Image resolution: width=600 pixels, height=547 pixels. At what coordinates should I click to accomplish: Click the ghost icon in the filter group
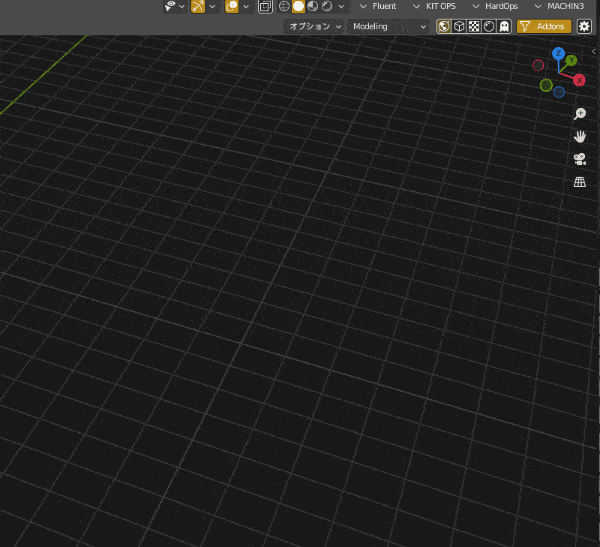point(504,26)
